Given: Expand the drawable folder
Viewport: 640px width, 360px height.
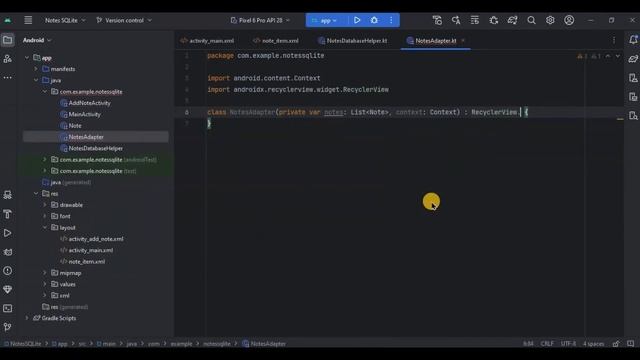Looking at the screenshot, I should tap(45, 205).
